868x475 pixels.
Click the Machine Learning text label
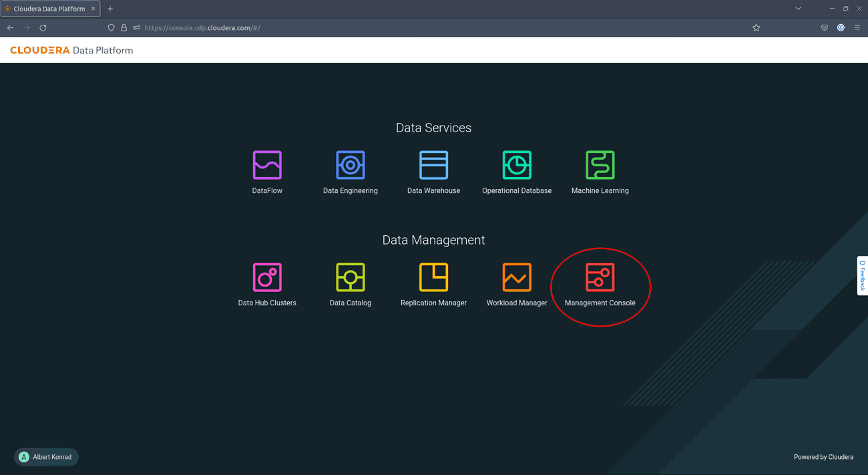(x=600, y=190)
